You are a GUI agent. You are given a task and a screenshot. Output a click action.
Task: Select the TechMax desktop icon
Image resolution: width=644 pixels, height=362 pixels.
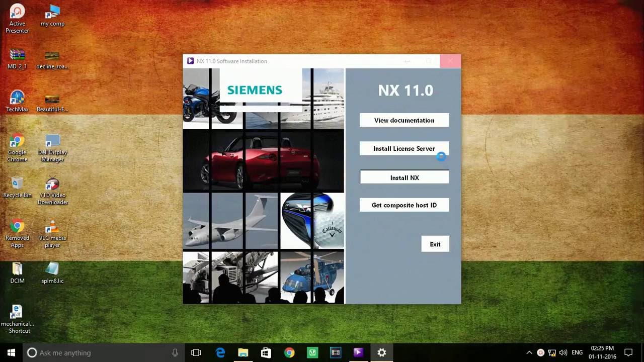pyautogui.click(x=17, y=102)
